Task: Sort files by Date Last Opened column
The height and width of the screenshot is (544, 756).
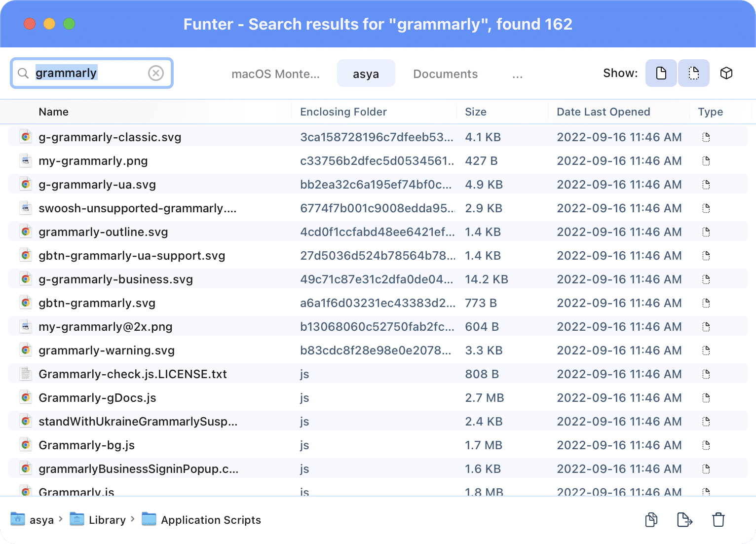Action: (x=603, y=112)
